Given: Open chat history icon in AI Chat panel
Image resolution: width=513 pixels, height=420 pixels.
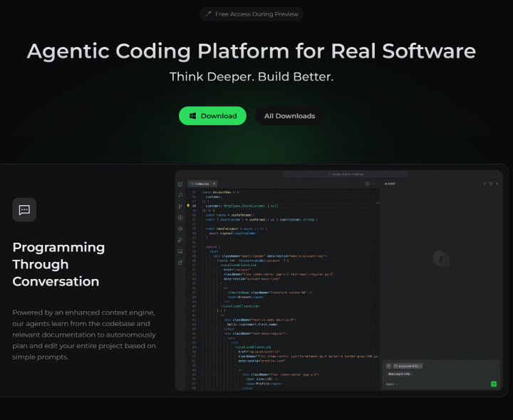Looking at the screenshot, I should click(491, 184).
